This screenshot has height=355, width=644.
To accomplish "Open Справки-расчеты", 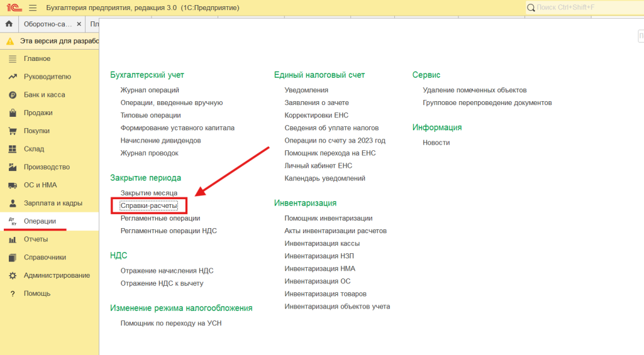I will pyautogui.click(x=148, y=205).
